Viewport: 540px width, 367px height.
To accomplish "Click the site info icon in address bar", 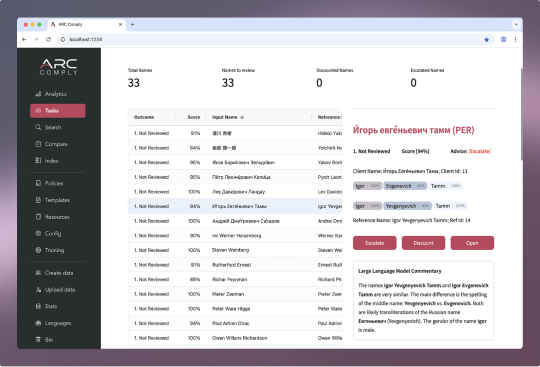I will 63,39.
